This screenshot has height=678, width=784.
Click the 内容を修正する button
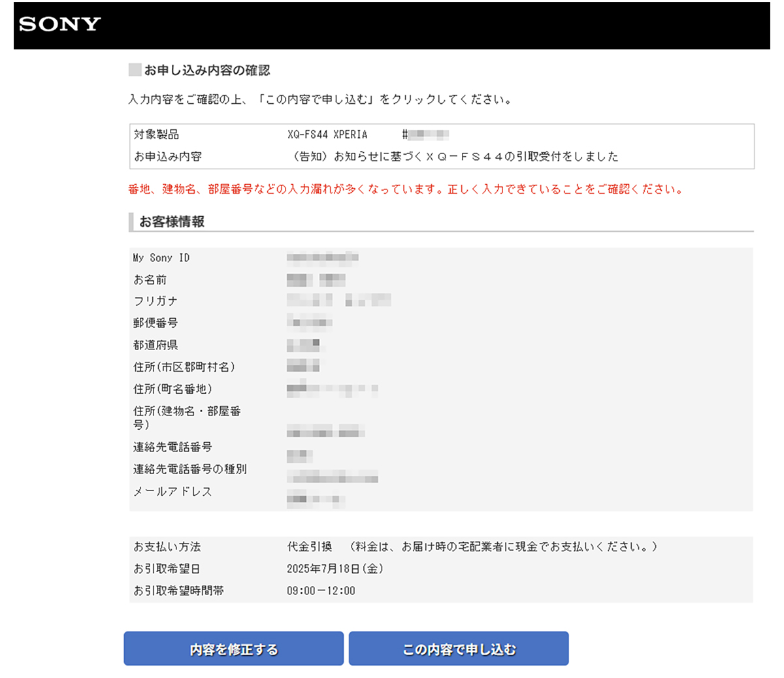pos(234,649)
